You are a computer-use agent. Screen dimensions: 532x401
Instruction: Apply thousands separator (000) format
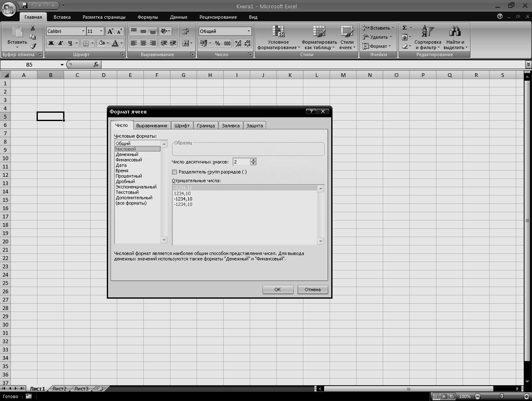[x=227, y=43]
